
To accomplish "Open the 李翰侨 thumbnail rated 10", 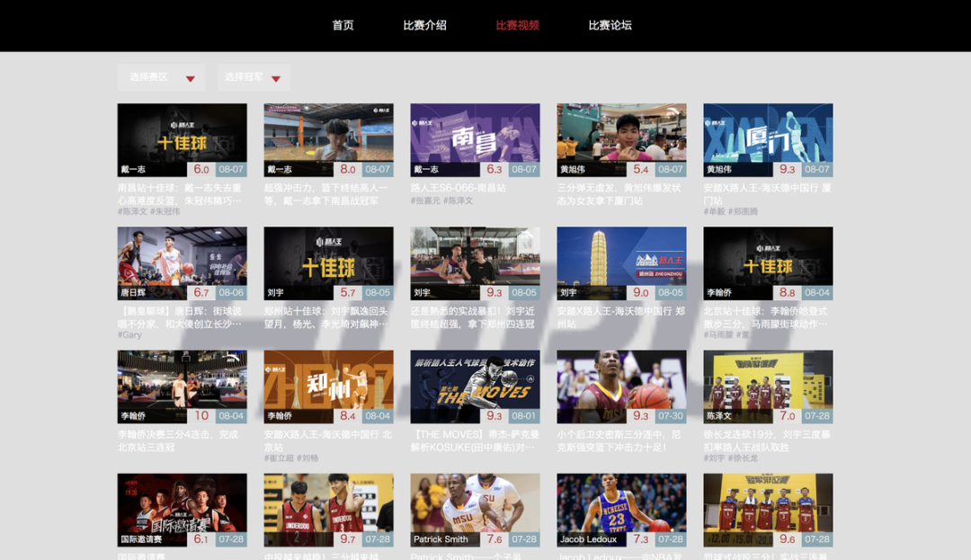I will click(182, 387).
